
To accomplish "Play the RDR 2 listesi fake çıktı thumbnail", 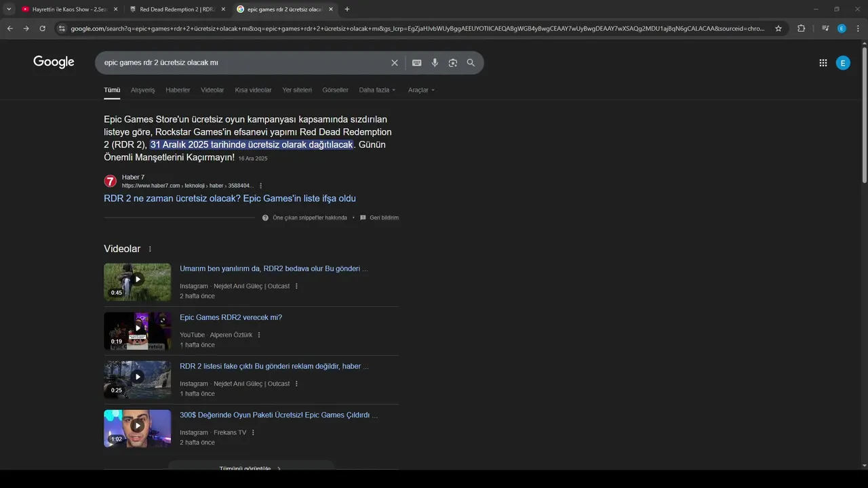I will point(137,380).
